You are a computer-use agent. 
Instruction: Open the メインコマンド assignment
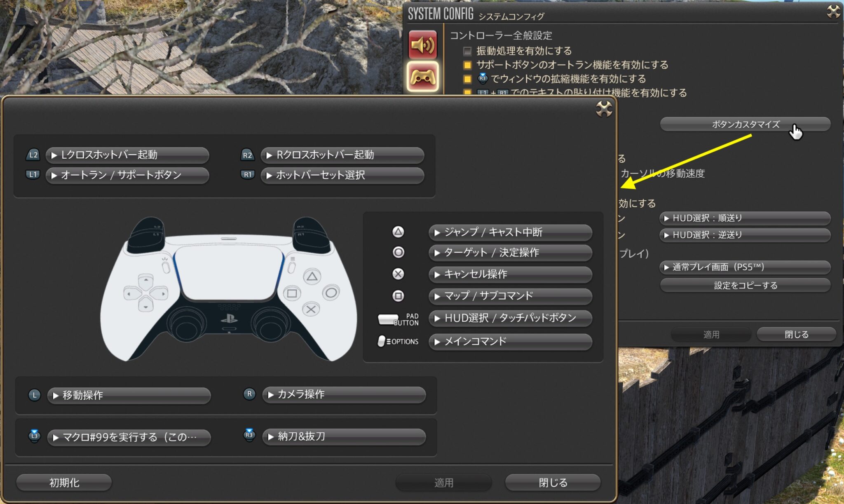point(511,342)
